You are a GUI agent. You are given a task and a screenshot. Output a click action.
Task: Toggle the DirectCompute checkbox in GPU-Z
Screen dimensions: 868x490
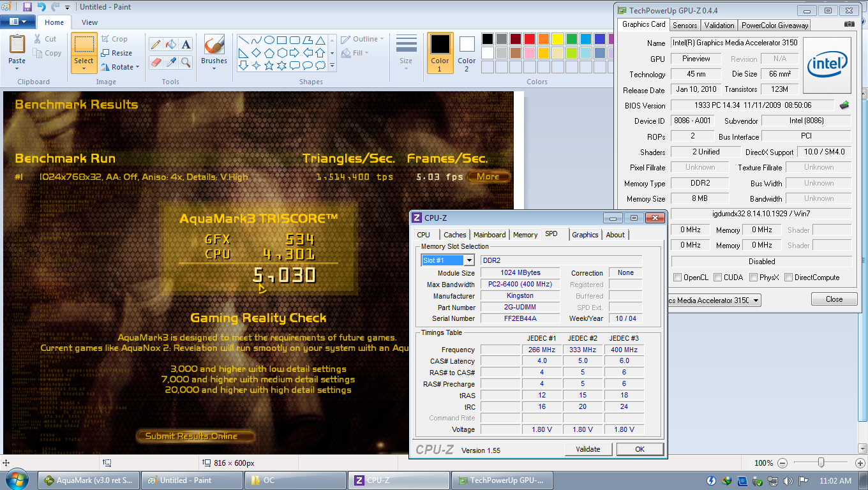[789, 278]
